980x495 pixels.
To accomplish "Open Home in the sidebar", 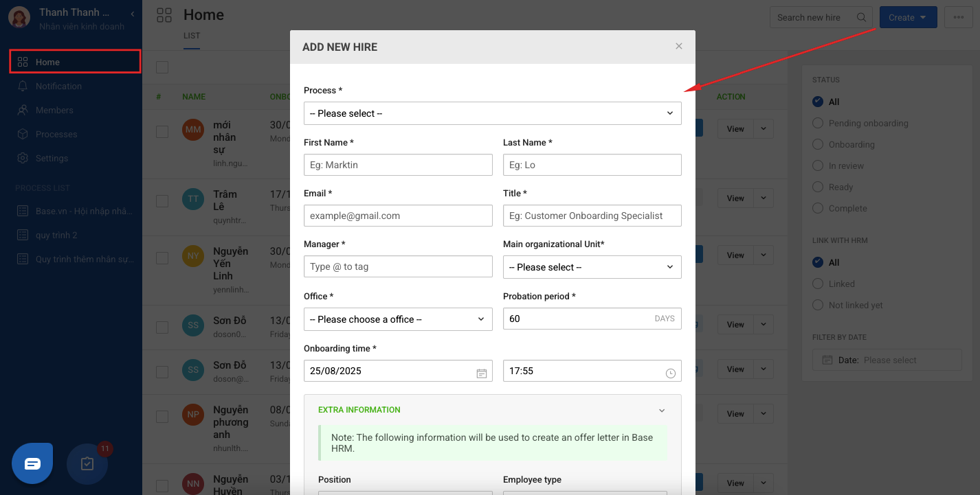I will pos(75,62).
